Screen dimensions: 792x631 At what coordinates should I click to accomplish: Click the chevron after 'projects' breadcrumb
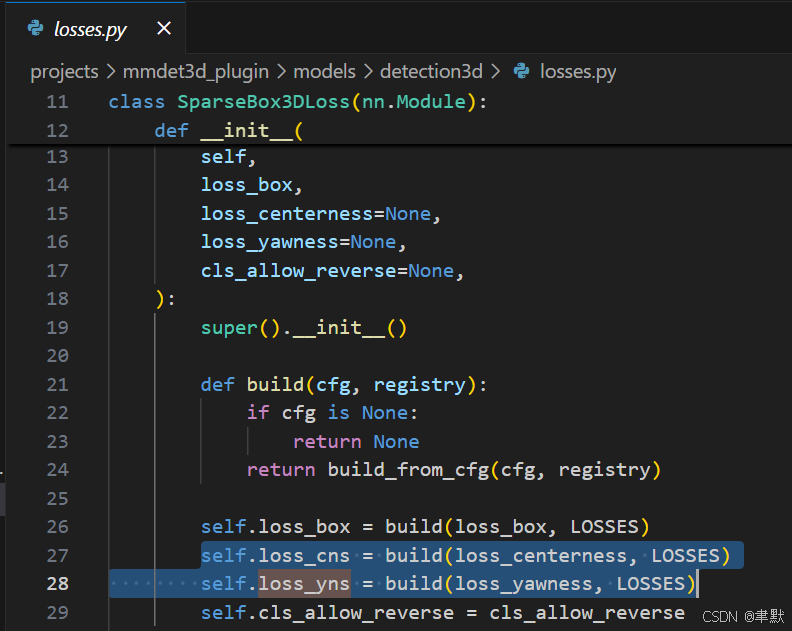(x=111, y=72)
